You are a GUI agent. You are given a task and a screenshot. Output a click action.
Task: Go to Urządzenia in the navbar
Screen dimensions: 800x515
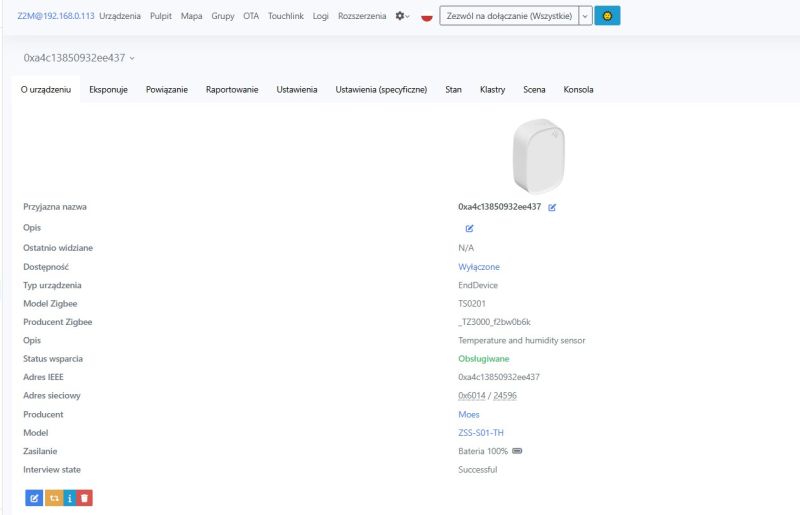[x=120, y=16]
